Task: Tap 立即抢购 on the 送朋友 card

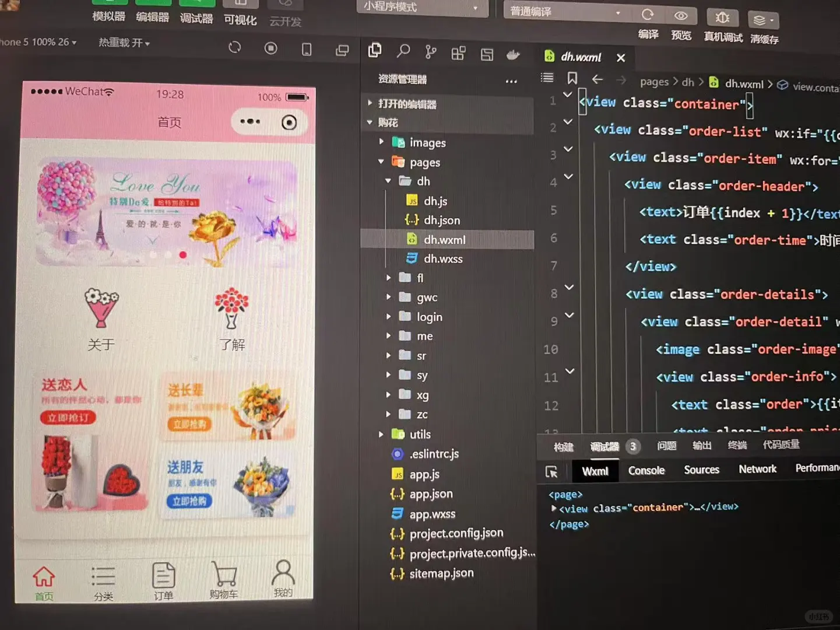Action: coord(189,501)
